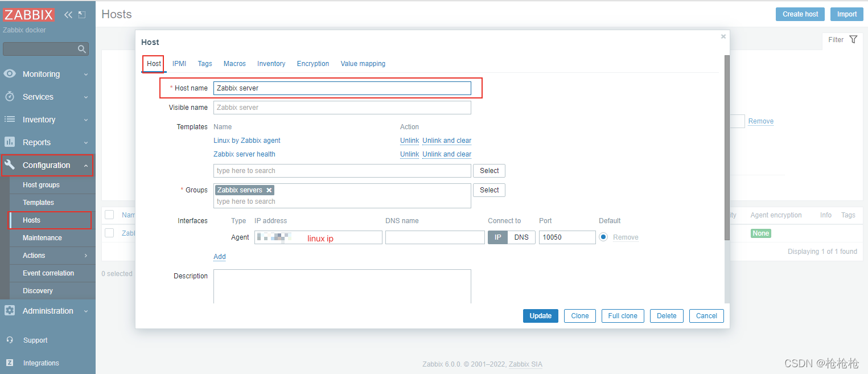Click the Monitoring eye icon
Screen dimensions: 868x374
click(10, 74)
